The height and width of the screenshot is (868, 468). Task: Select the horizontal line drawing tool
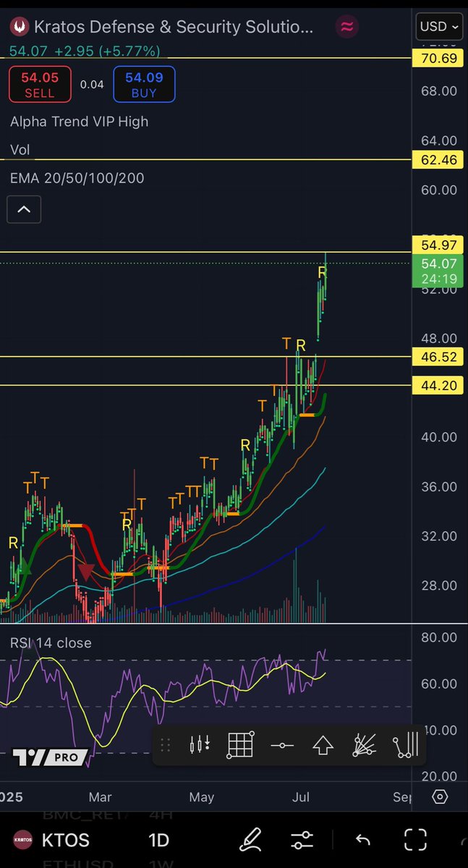[282, 746]
